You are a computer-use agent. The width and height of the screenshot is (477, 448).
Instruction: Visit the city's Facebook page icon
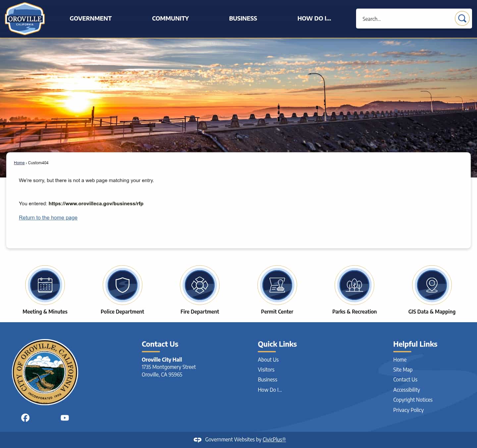click(25, 418)
